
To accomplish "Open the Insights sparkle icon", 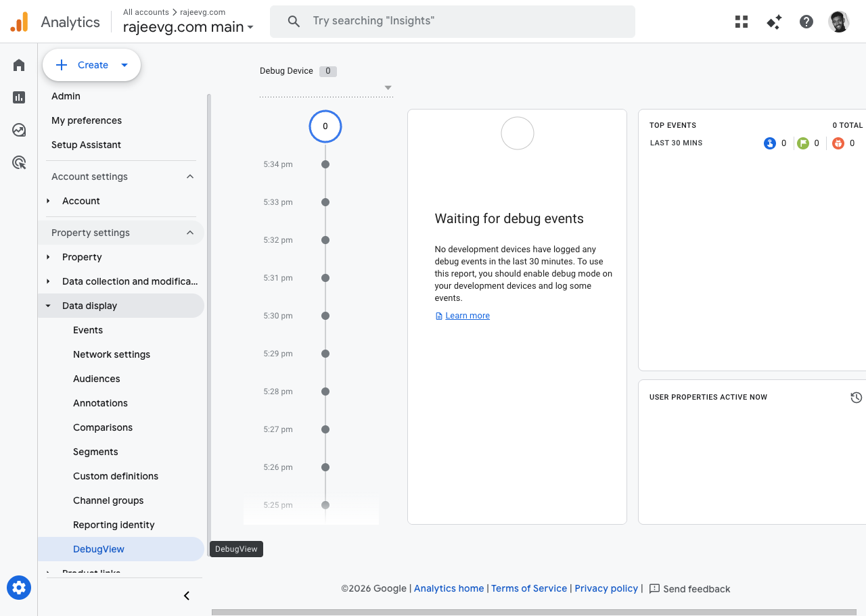I will click(774, 22).
